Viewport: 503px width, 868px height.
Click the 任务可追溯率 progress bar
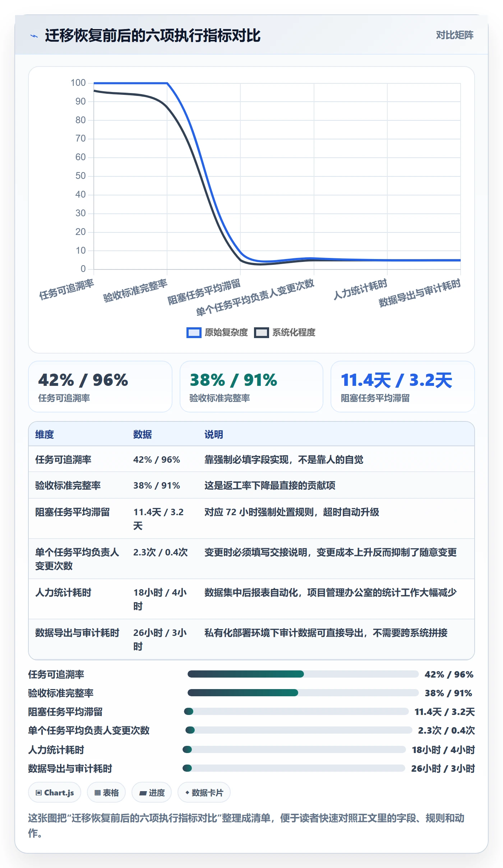tap(303, 674)
